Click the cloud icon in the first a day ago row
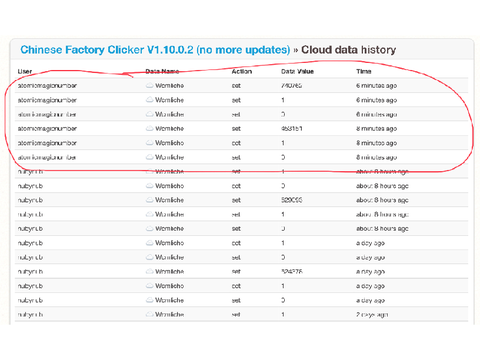Image resolution: width=480 pixels, height=360 pixels. click(x=150, y=243)
